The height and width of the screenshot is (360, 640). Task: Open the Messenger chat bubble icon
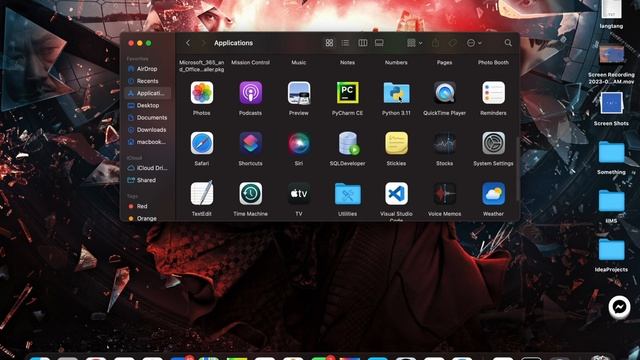coord(619,307)
